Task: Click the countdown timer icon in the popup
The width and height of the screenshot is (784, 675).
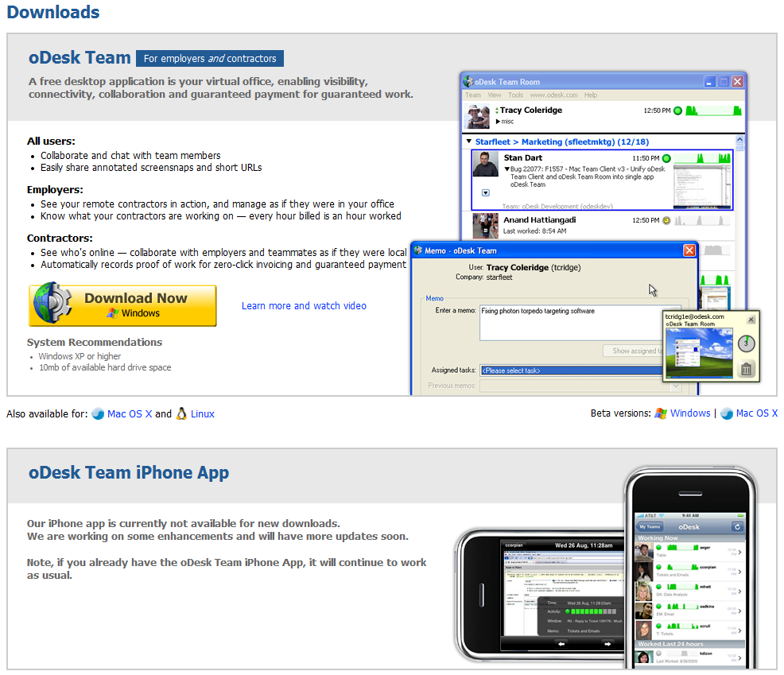Action: (x=746, y=343)
